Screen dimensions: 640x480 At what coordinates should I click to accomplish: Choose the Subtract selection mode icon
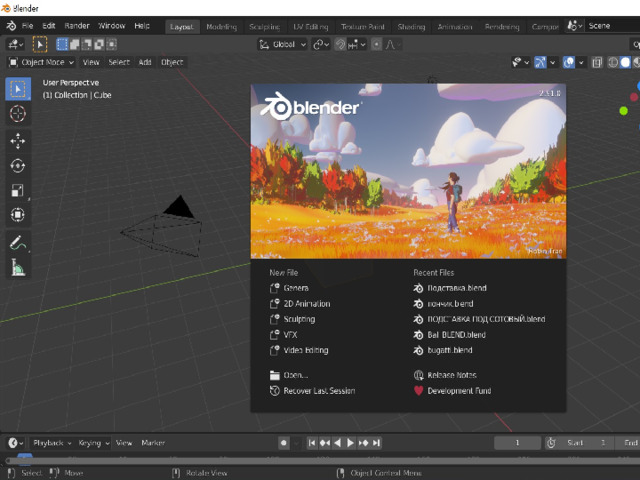click(x=87, y=44)
